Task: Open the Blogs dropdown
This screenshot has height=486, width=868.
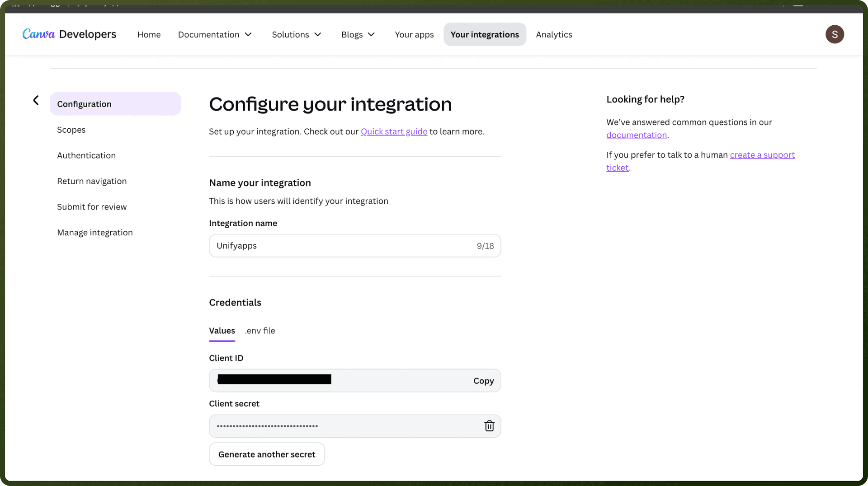Action: point(358,35)
